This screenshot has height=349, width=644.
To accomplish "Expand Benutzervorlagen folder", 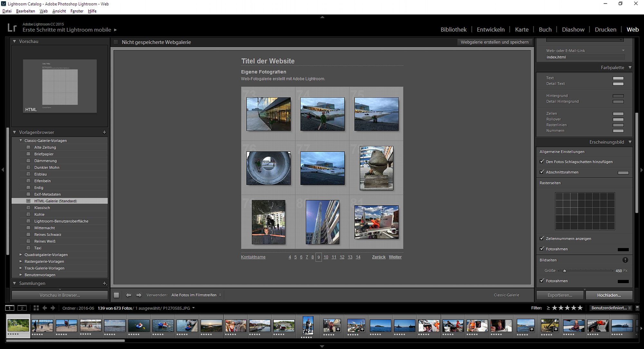I will tap(21, 275).
